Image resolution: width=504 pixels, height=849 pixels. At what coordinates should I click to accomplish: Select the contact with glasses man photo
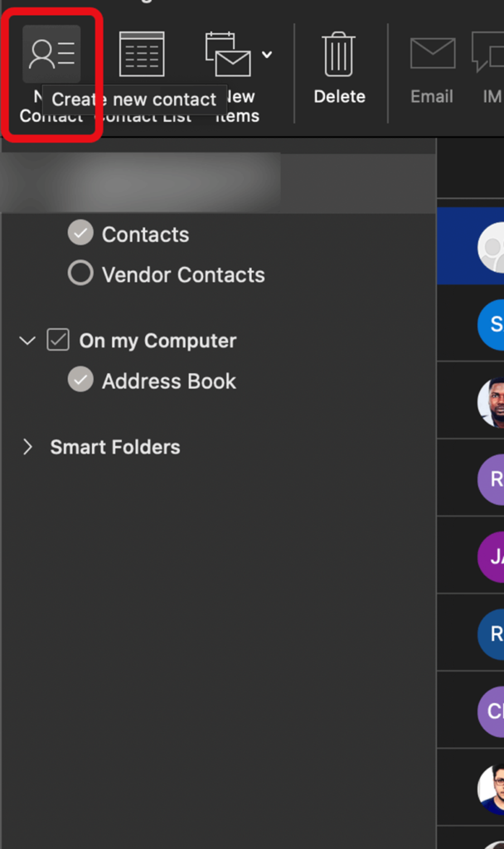[x=471, y=788]
